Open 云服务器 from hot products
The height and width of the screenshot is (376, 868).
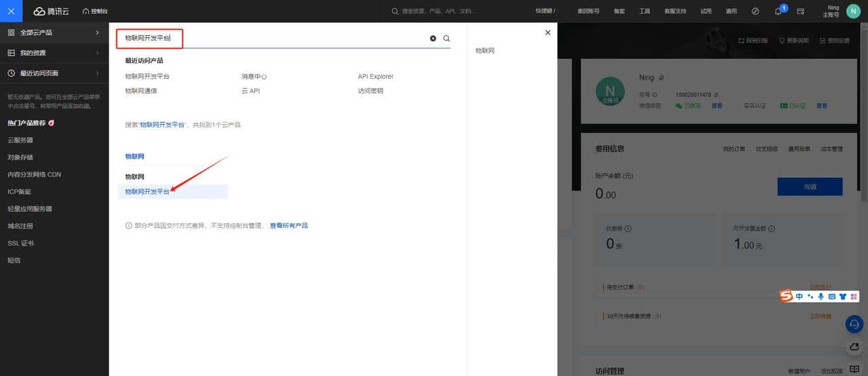20,140
